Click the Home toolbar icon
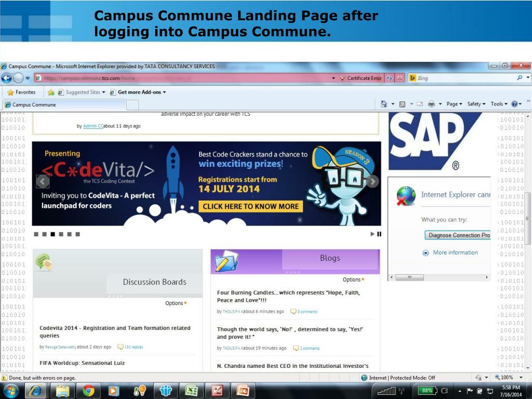Image resolution: width=532 pixels, height=399 pixels. 384,104
